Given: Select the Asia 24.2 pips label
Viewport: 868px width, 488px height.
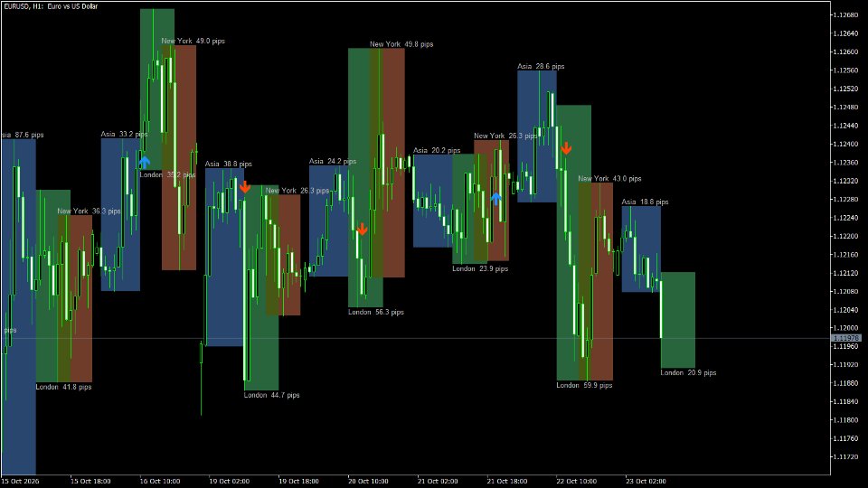Looking at the screenshot, I should tap(333, 162).
